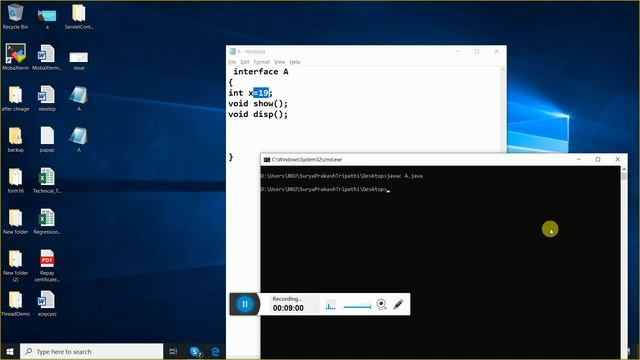Viewport: 640px width, 360px height.
Task: Open Notepad Edit menu
Action: (x=244, y=62)
